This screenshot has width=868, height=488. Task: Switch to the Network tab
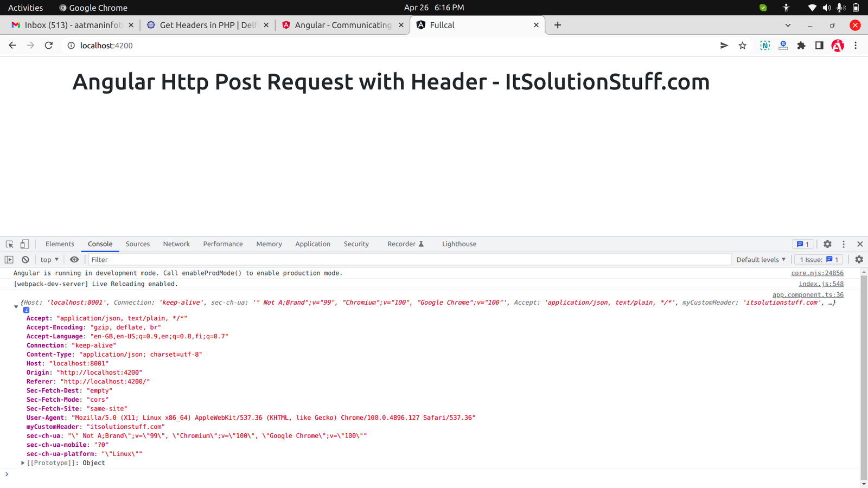(176, 244)
